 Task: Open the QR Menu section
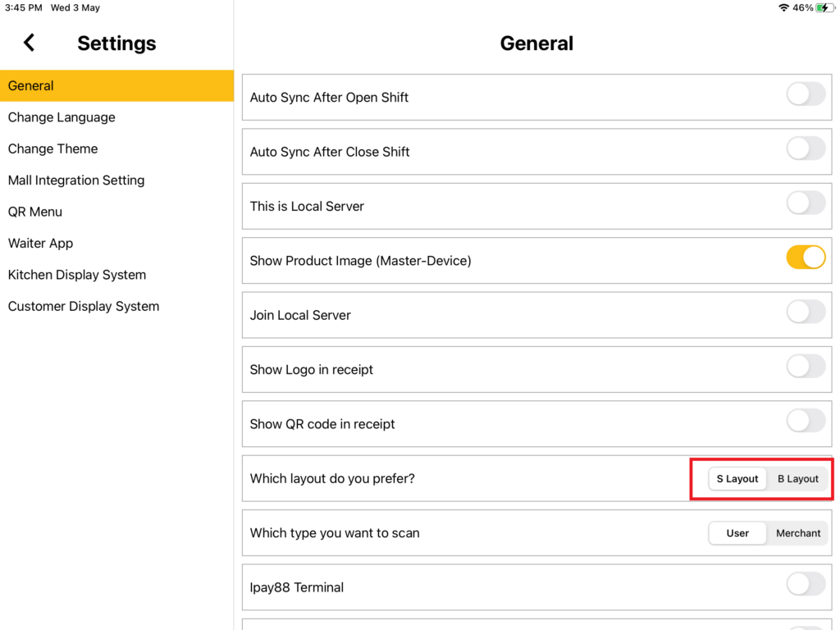(x=35, y=211)
